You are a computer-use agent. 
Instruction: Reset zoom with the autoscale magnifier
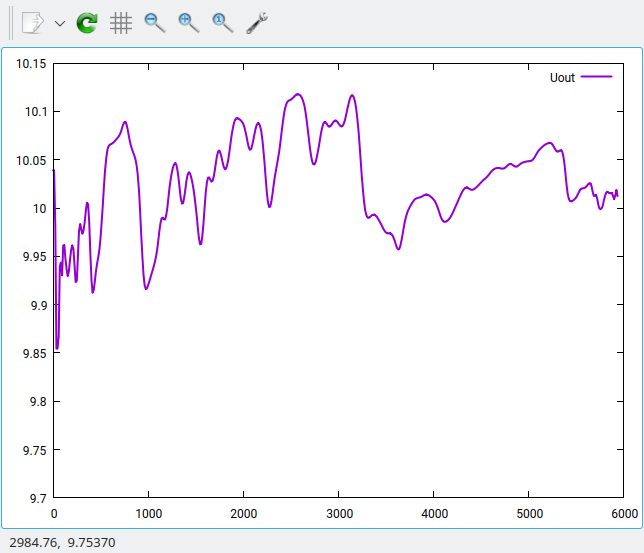(223, 23)
